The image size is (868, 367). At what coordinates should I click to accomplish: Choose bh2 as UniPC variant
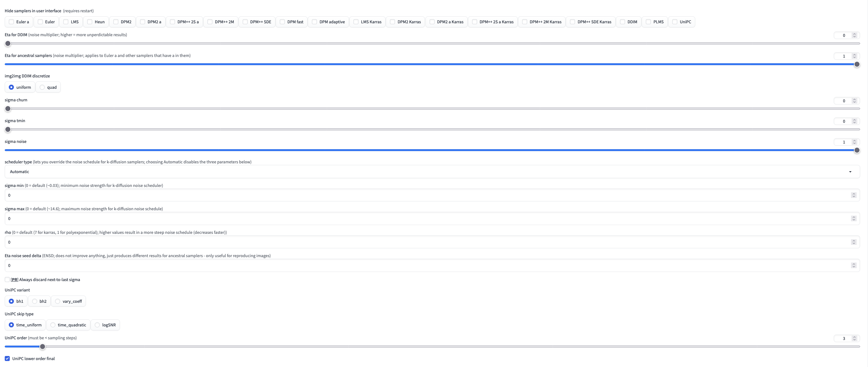tap(34, 301)
